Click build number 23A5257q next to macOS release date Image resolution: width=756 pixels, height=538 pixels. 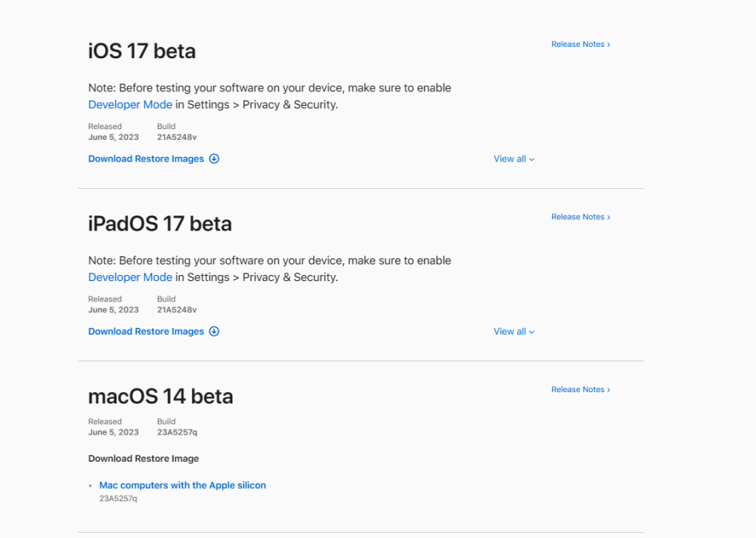(x=177, y=432)
